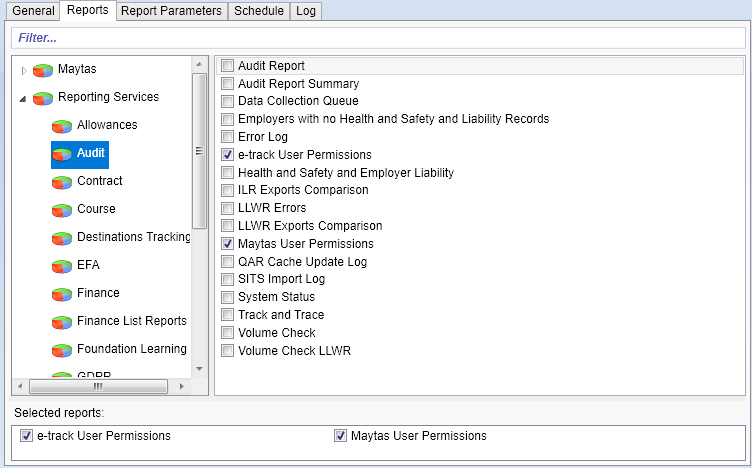Open the Schedule tab
This screenshot has width=752, height=468.
(x=258, y=11)
